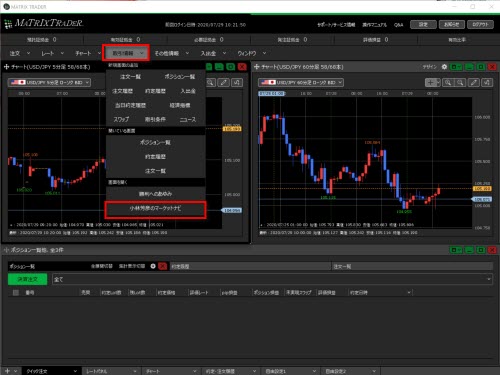
Task: Click the indicator icon at far right of the 5-minute chart toolbar
Action: point(237,82)
